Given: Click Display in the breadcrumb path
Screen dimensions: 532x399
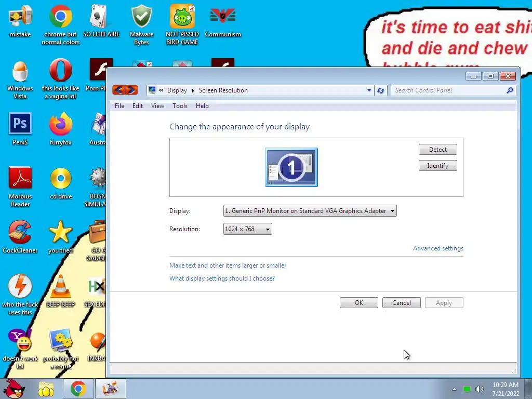Looking at the screenshot, I should [177, 90].
